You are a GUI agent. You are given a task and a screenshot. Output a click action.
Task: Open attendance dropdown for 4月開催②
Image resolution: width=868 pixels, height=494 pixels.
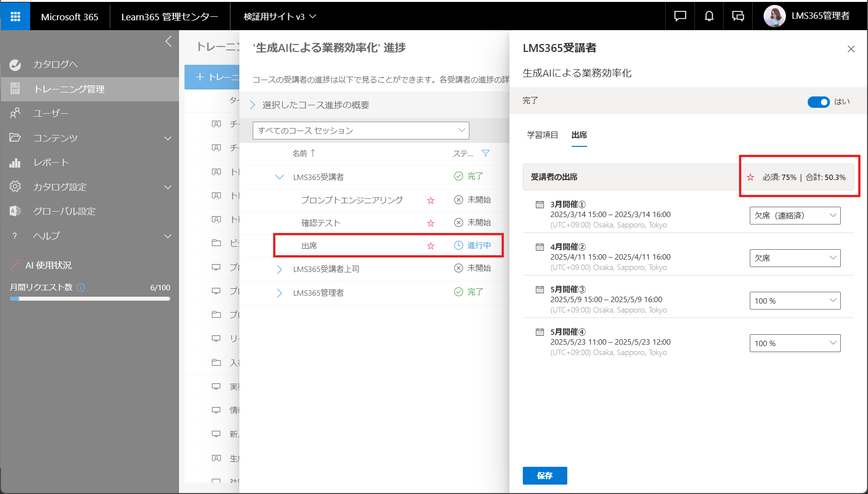795,258
